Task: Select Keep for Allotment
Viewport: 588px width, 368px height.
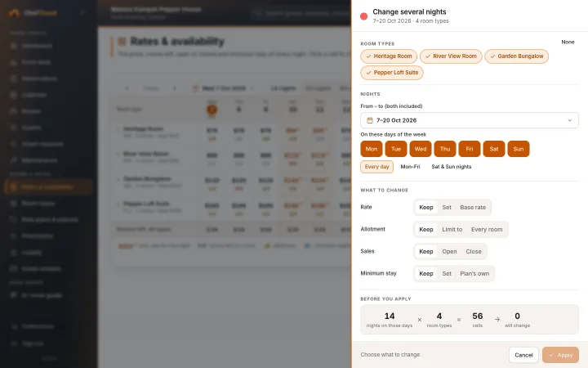Action: click(426, 230)
